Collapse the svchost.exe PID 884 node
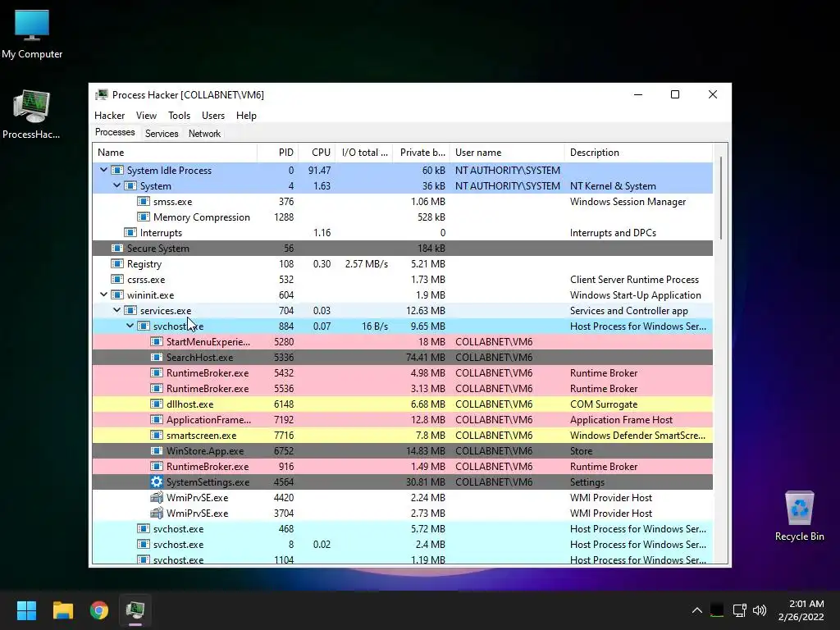The height and width of the screenshot is (630, 840). point(130,326)
